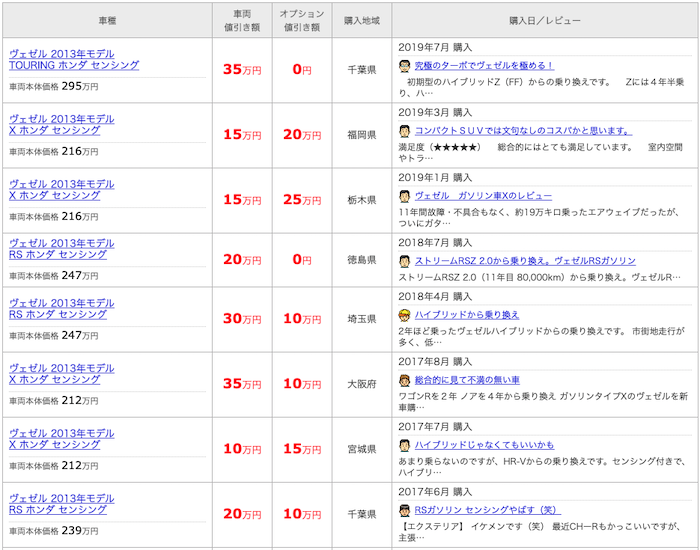700x550 pixels.
Task: Click 0円 option discount in 徳島県 row
Action: pos(302,259)
